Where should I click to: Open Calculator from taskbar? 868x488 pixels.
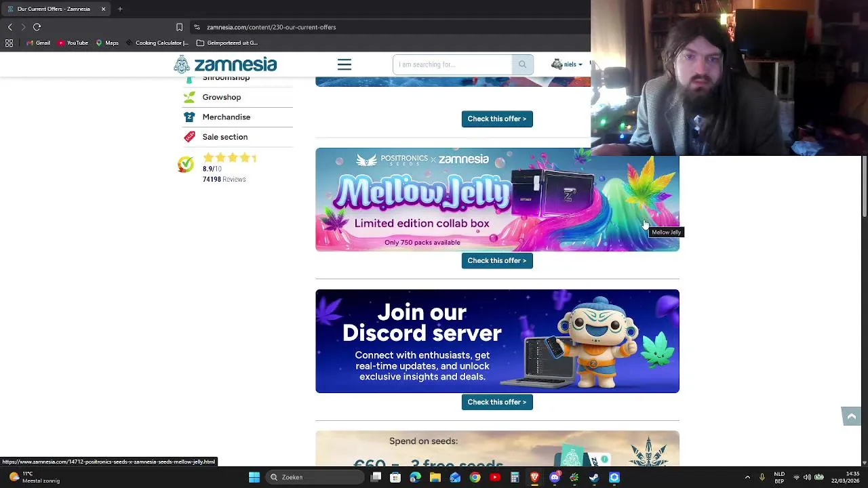515,477
